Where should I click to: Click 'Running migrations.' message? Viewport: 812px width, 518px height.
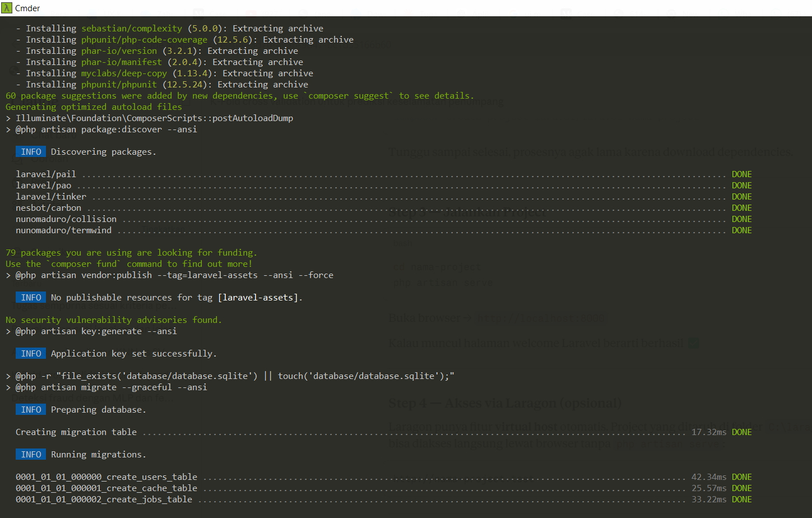(99, 455)
